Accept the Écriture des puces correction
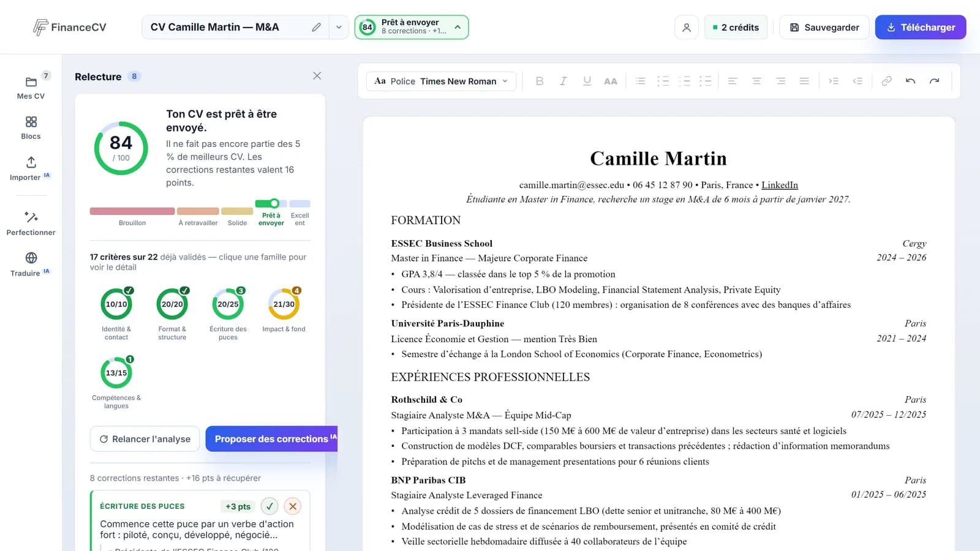 (269, 506)
